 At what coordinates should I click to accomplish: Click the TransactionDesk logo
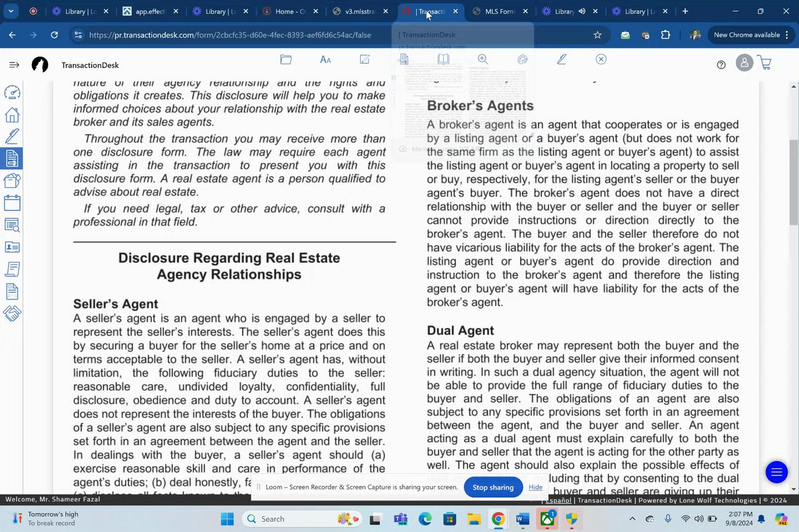point(40,65)
